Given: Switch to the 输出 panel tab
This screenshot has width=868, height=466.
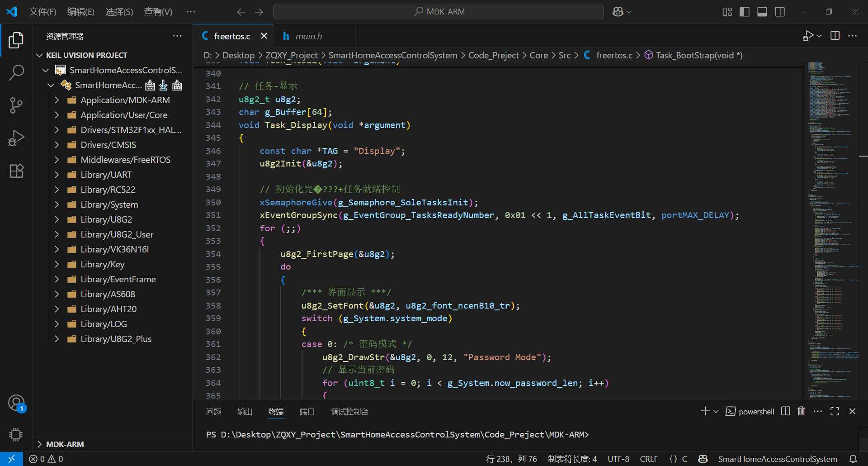Looking at the screenshot, I should click(245, 412).
